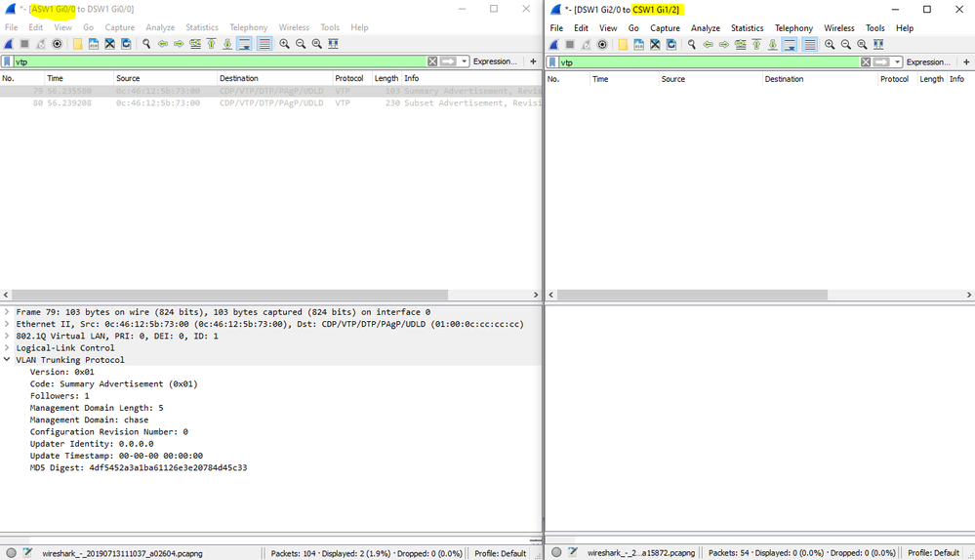Open Wireless menu in right window
975x560 pixels.
pyautogui.click(x=838, y=28)
